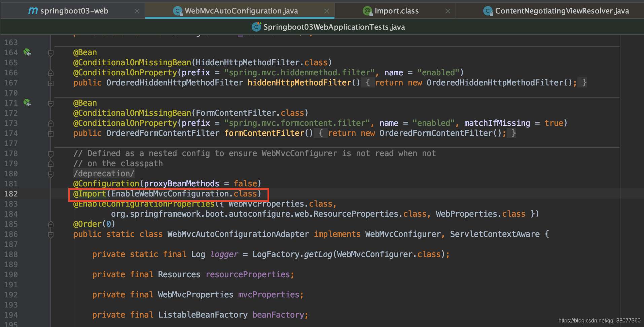Click the @Bean annotation on line 171
This screenshot has width=644, height=327.
[85, 103]
